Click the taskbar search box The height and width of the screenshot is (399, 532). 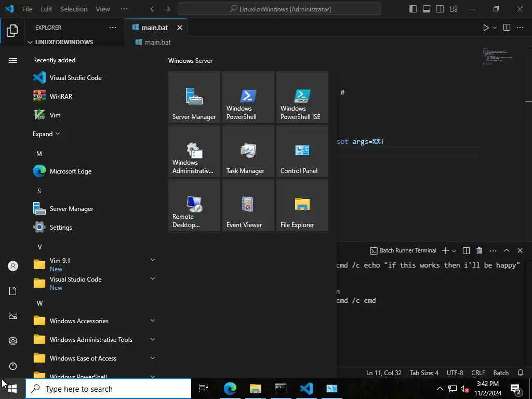click(109, 389)
